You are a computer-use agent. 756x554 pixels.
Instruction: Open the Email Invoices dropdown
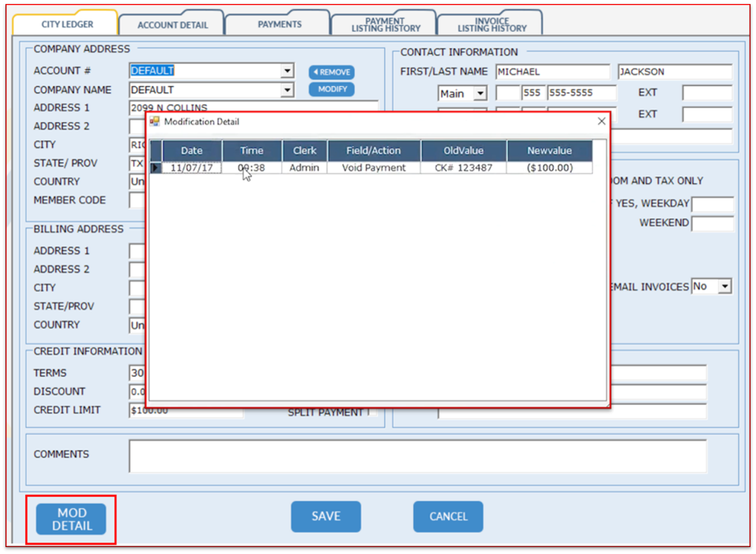coord(725,286)
